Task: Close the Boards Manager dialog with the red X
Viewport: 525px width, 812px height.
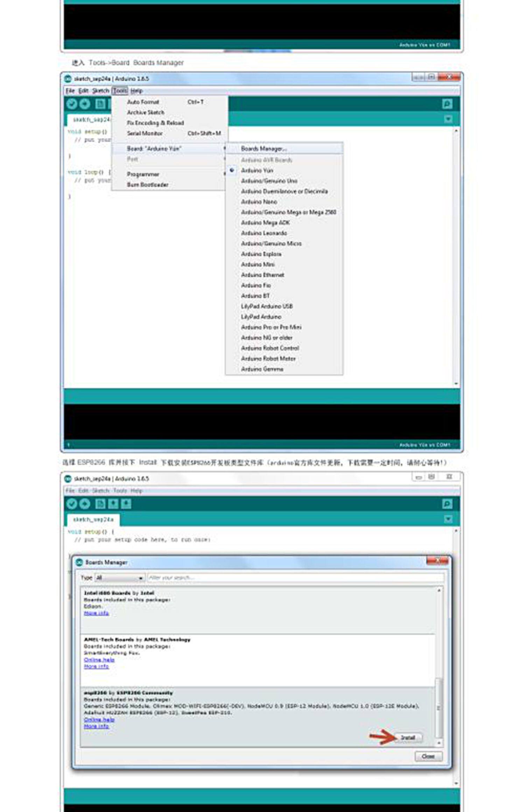Action: tap(437, 561)
